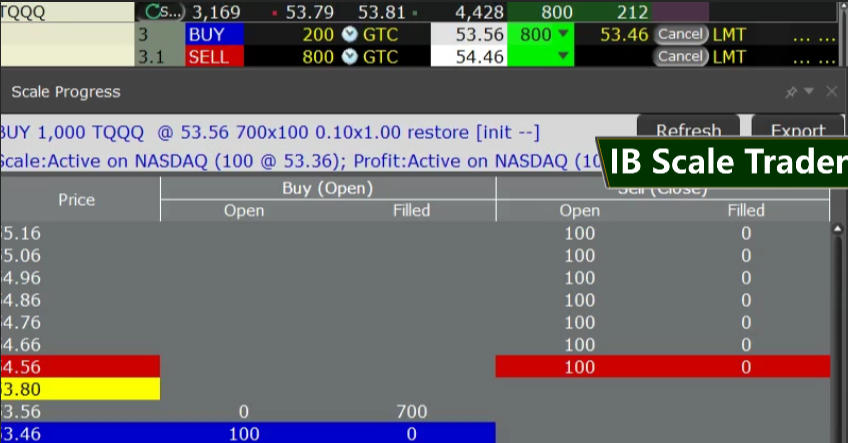Pin the Scale Progress panel

click(x=791, y=92)
